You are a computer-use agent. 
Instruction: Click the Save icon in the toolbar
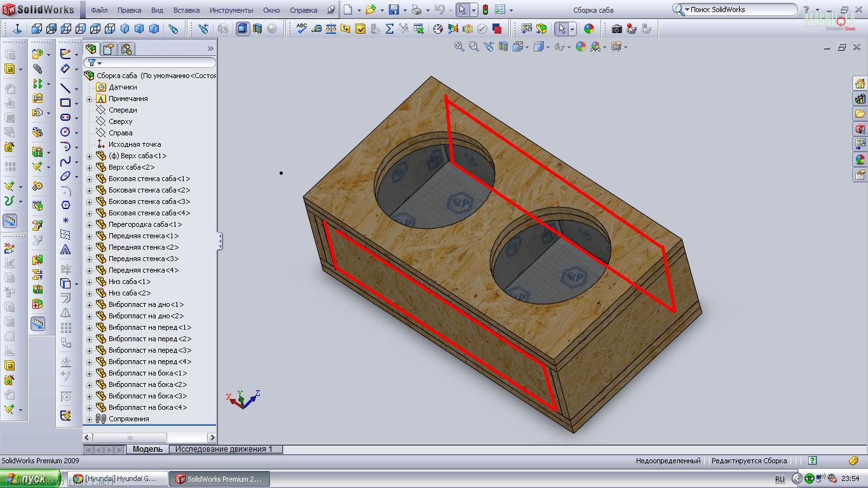click(x=394, y=10)
